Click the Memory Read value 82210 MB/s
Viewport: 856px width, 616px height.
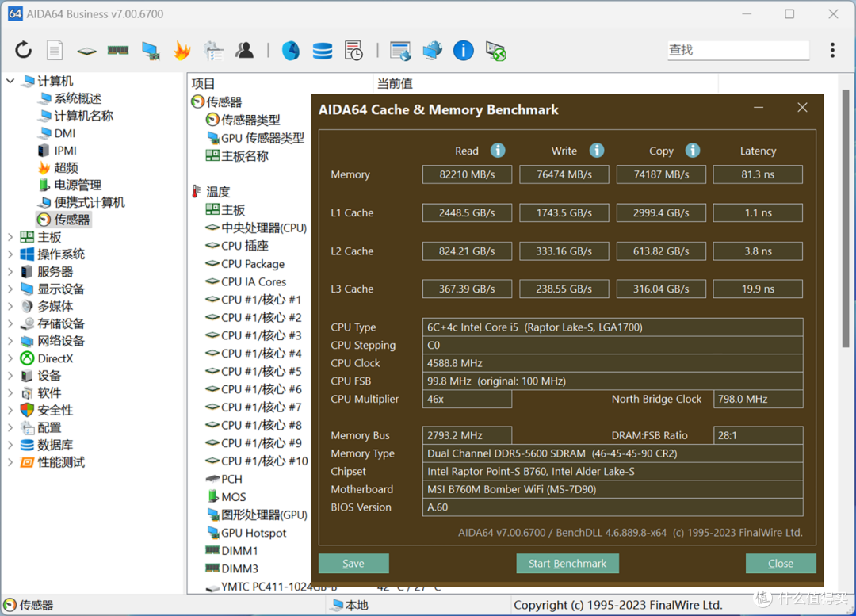click(x=467, y=174)
